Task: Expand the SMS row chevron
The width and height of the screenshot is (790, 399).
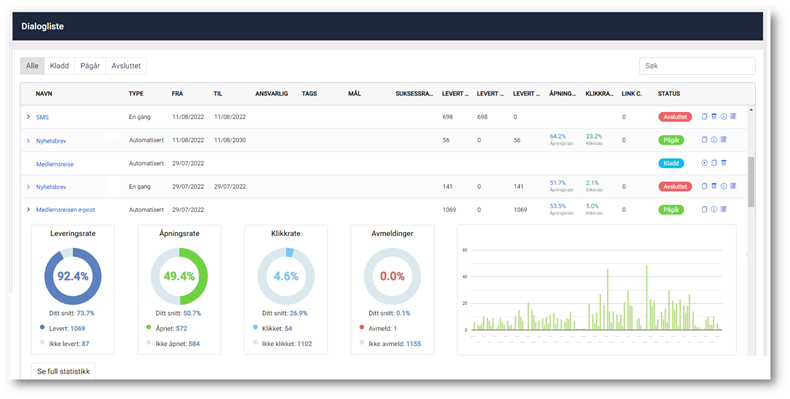Action: [x=28, y=117]
